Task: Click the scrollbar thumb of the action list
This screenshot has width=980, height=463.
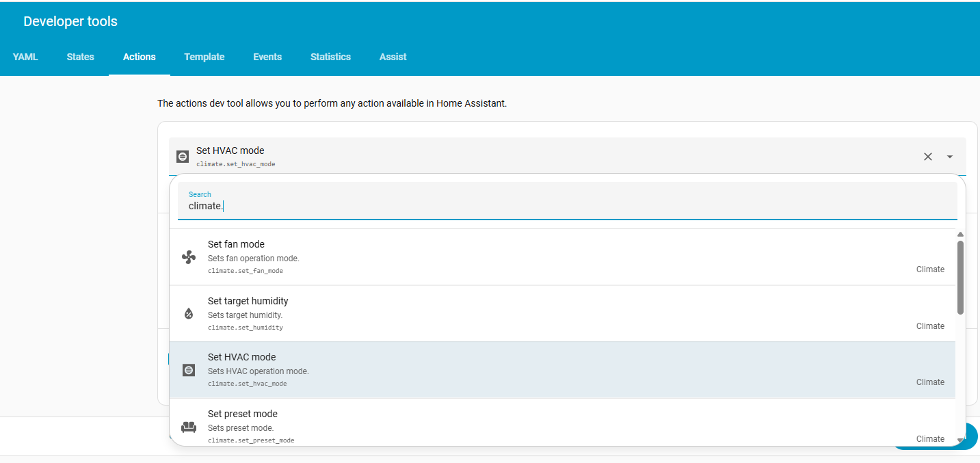Action: [960, 277]
